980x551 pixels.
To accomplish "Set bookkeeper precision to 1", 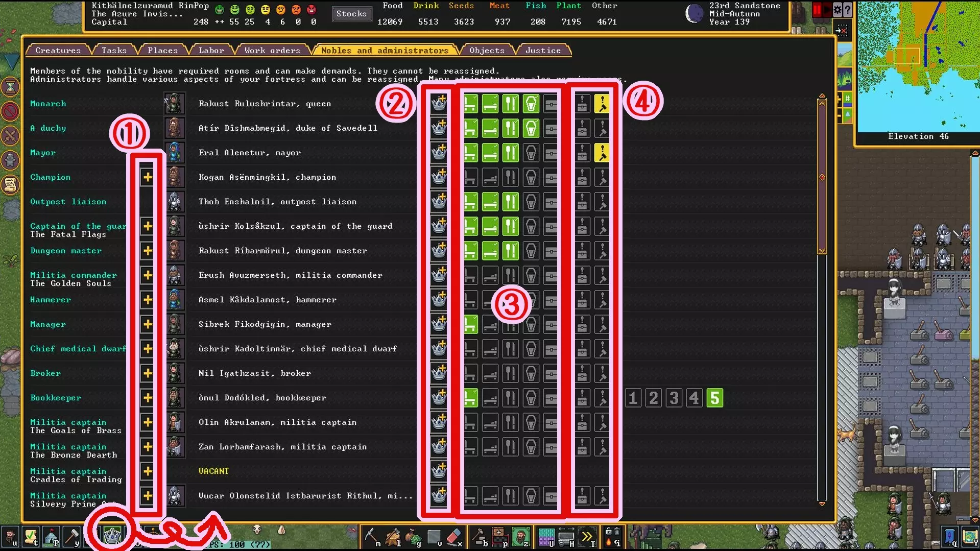I will tap(633, 398).
